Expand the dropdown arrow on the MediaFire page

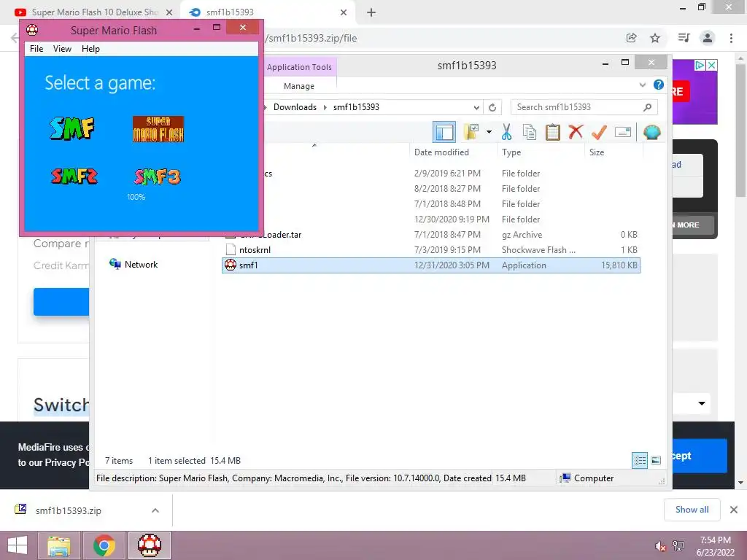(x=702, y=403)
